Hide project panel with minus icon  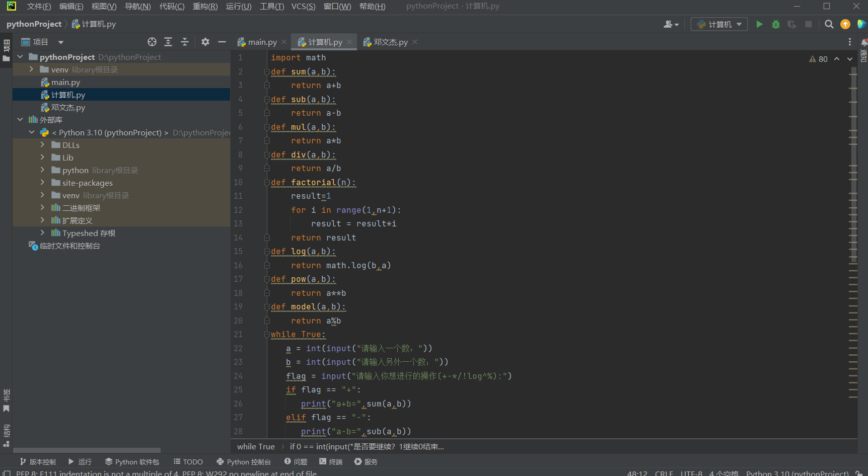point(222,42)
